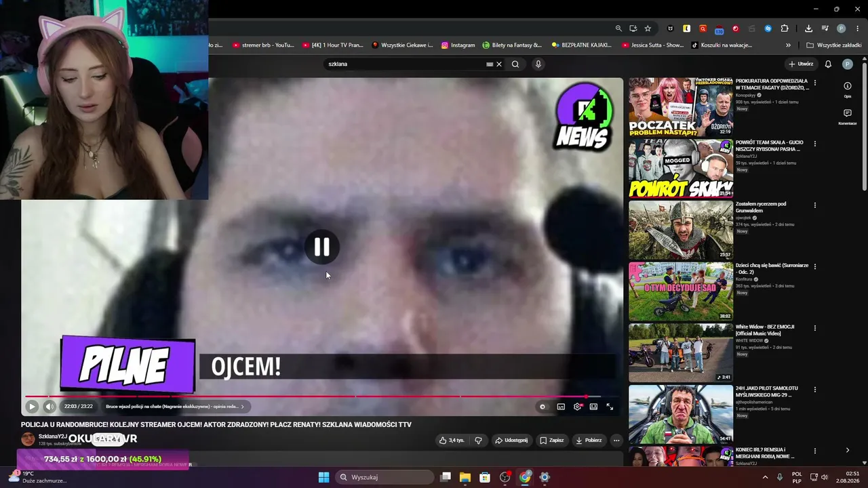Open options for 'Dzieci chcą się bawić' video
This screenshot has height=488, width=868.
pos(815,266)
